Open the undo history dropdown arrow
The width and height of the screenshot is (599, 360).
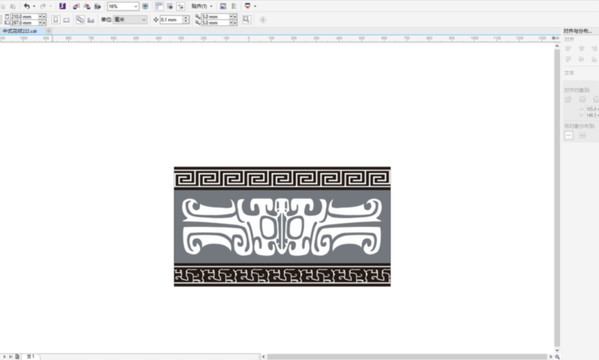[34, 6]
